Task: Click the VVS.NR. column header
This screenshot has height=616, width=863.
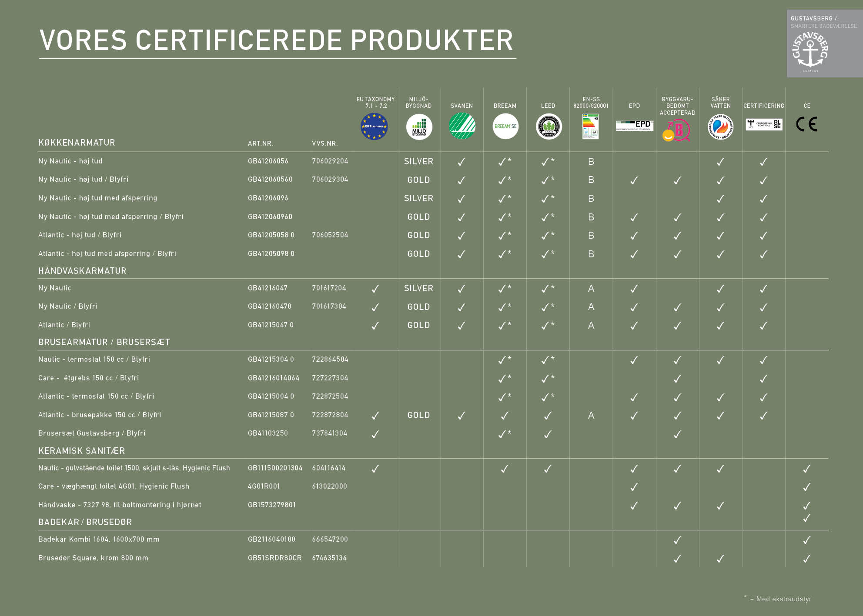Action: (x=324, y=143)
